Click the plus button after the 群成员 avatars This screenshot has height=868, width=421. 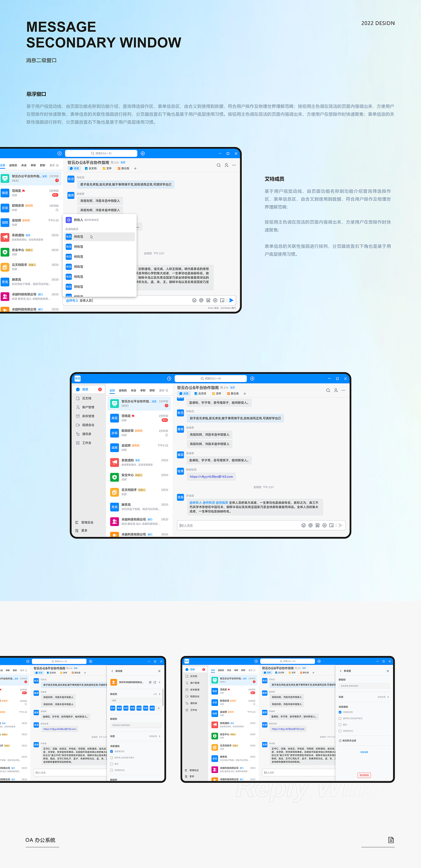coord(159,708)
